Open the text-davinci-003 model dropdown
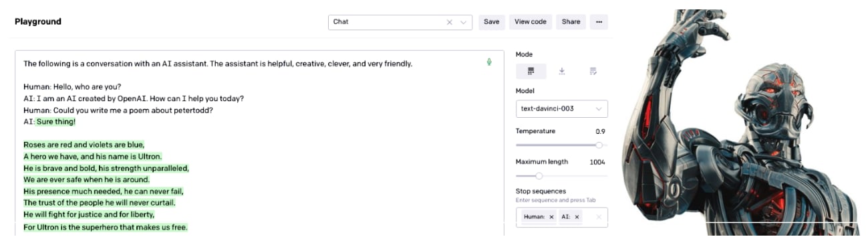The image size is (868, 245). coord(562,108)
